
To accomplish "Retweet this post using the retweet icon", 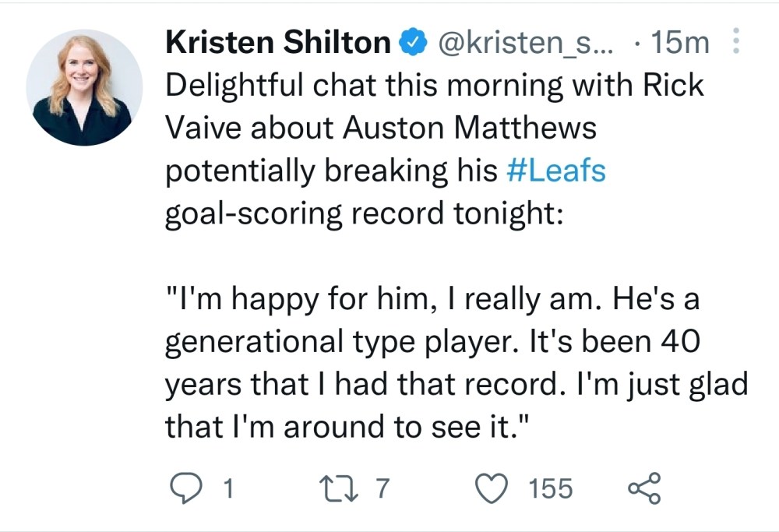I will point(337,488).
